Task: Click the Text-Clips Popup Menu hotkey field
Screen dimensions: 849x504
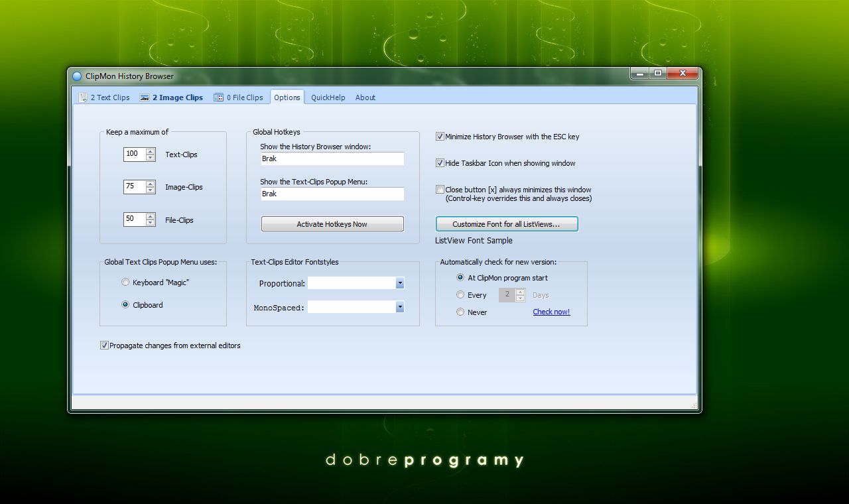Action: 332,194
